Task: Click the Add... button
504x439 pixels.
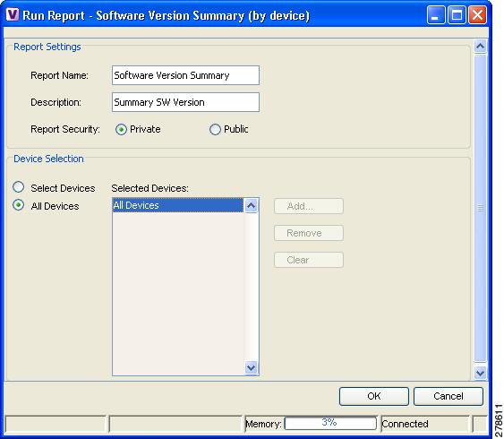Action: pos(309,206)
